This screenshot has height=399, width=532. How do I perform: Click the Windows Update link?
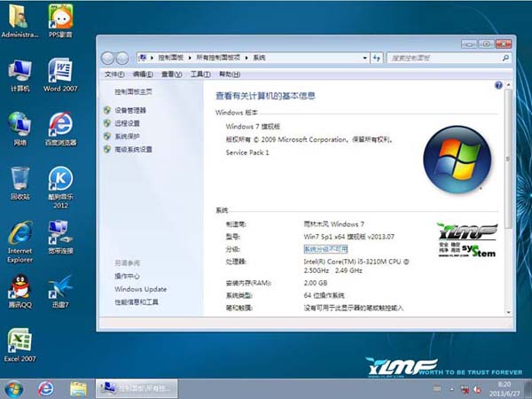[140, 289]
